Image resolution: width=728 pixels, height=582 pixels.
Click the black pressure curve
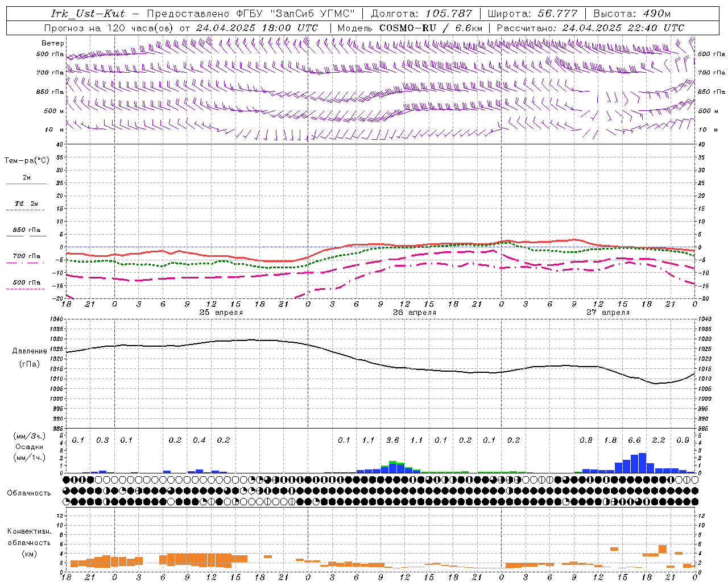point(380,364)
